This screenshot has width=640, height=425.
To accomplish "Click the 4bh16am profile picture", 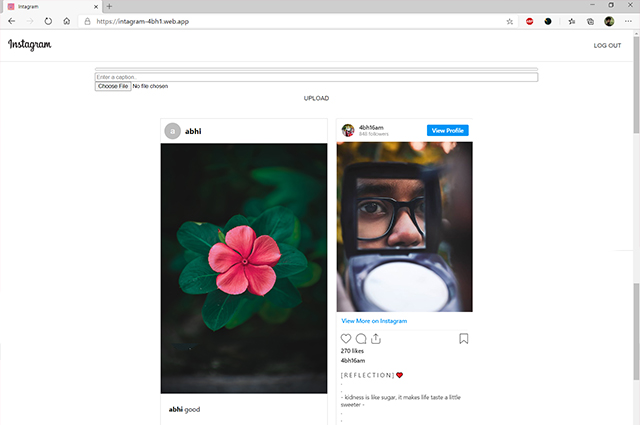I will click(348, 130).
